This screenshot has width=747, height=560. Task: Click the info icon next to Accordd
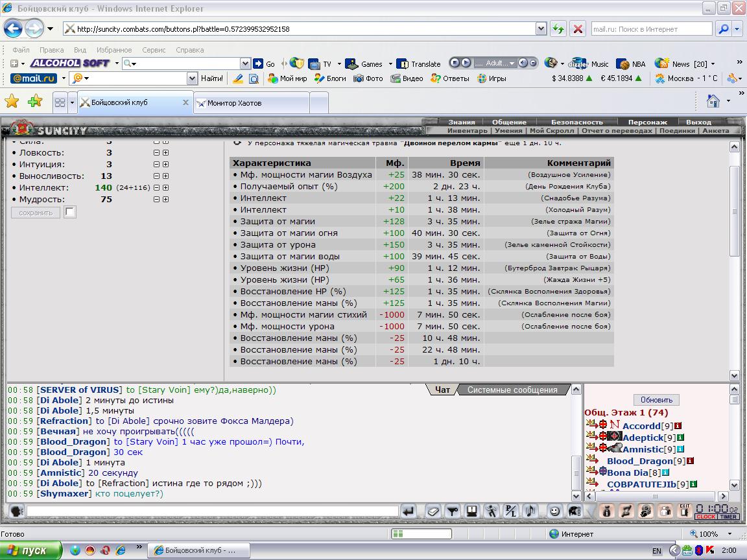click(x=678, y=426)
